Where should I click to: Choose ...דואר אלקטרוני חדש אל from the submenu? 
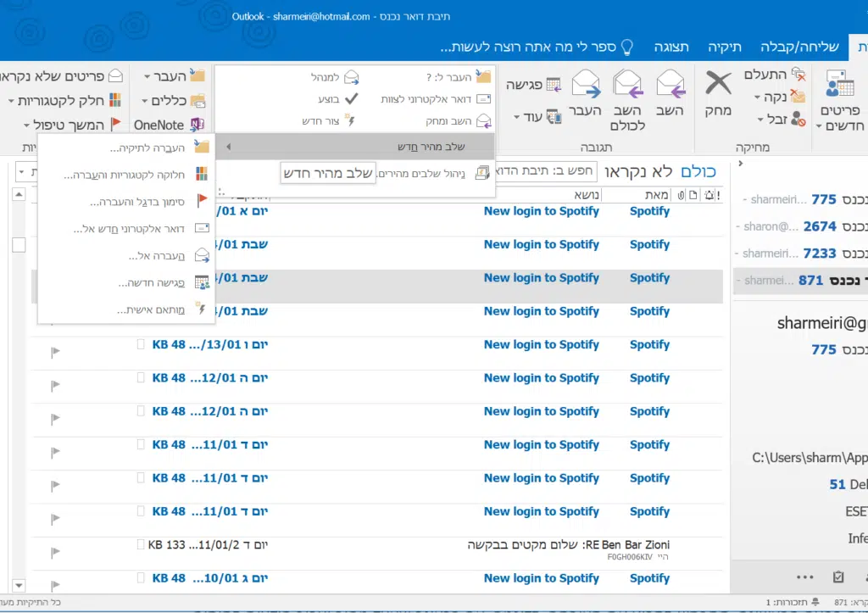pos(127,229)
